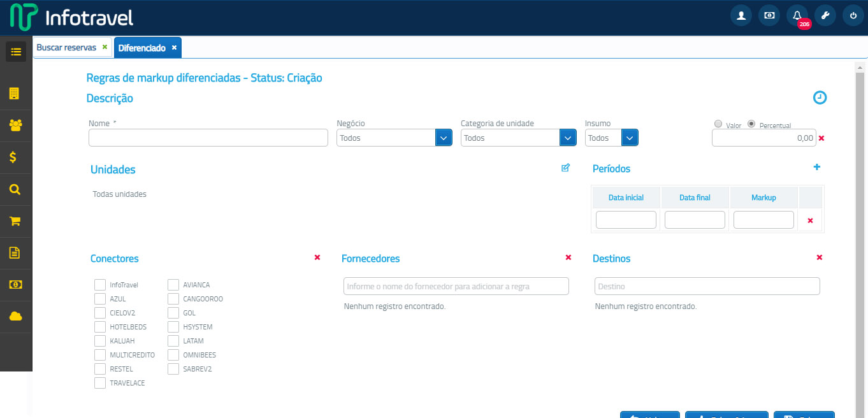Open the wrench settings icon

[825, 16]
